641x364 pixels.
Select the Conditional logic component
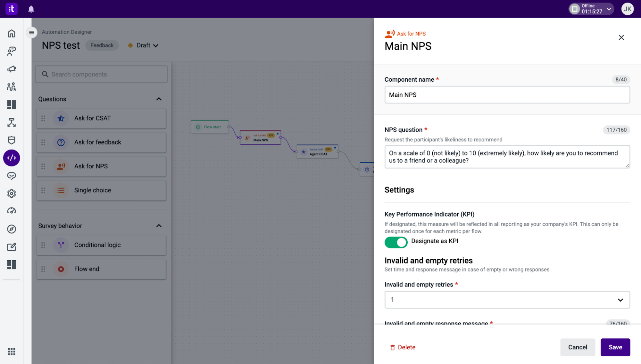[x=101, y=245]
